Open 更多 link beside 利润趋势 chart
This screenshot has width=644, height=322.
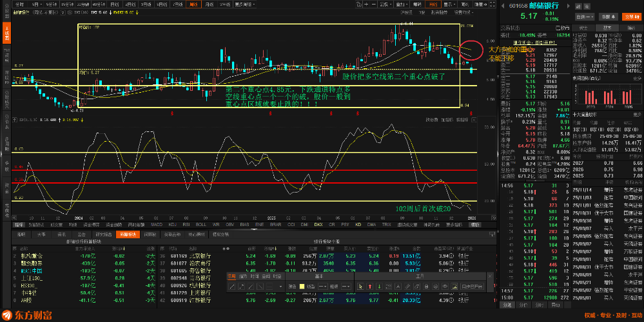click(637, 78)
